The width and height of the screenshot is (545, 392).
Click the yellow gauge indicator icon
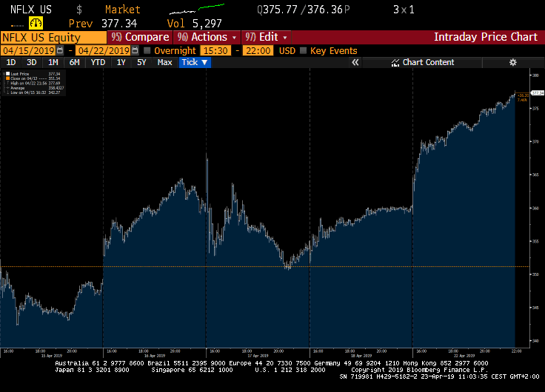pos(36,23)
